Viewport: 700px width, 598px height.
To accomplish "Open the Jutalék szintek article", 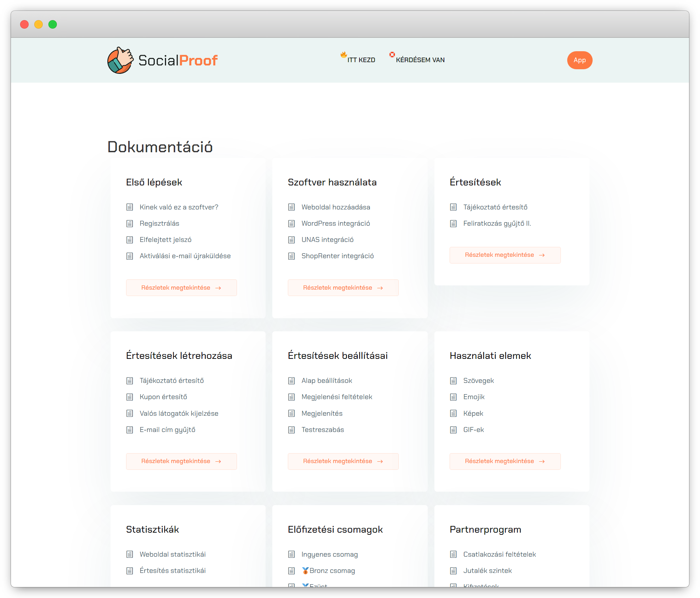I will click(487, 570).
